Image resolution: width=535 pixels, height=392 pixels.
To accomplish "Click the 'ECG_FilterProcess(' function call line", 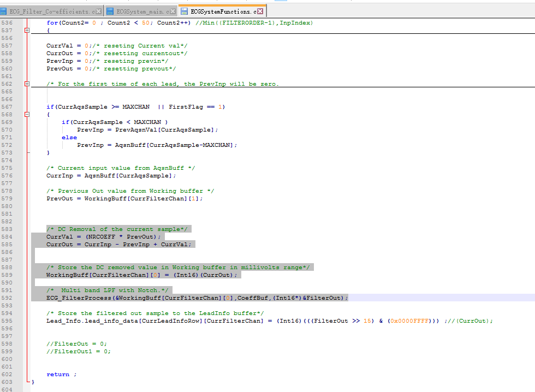I will (x=197, y=298).
